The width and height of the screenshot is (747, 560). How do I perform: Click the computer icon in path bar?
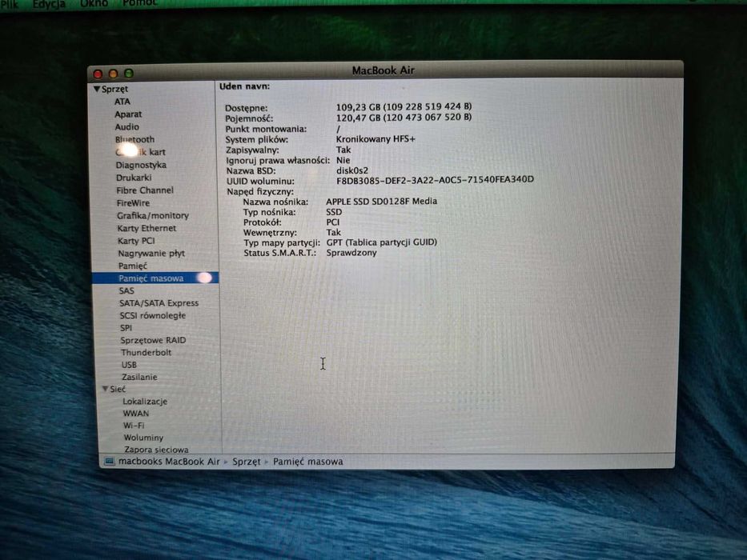(110, 462)
